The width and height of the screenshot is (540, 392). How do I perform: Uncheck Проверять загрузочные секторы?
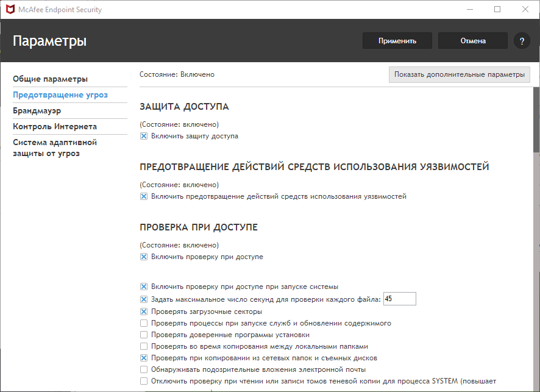[x=144, y=312]
